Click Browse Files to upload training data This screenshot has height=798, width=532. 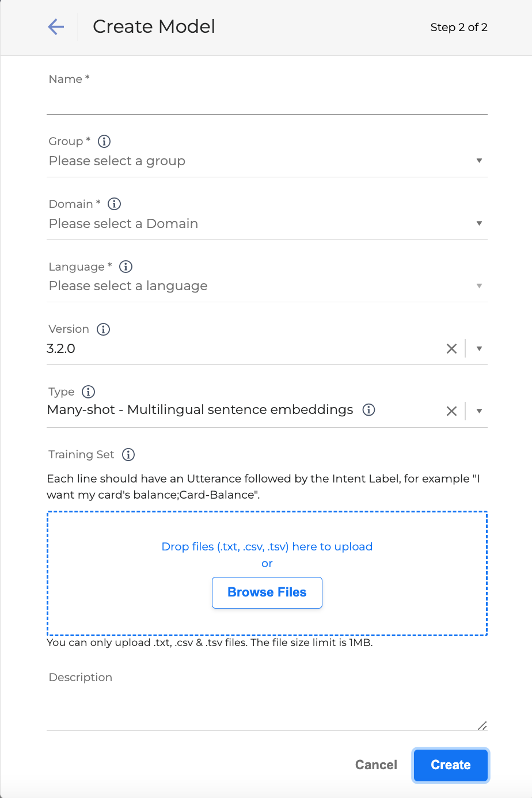pyautogui.click(x=267, y=592)
